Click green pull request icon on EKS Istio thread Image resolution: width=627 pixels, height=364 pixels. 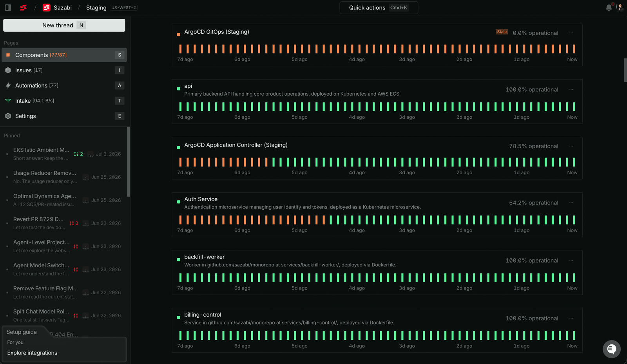(76, 154)
